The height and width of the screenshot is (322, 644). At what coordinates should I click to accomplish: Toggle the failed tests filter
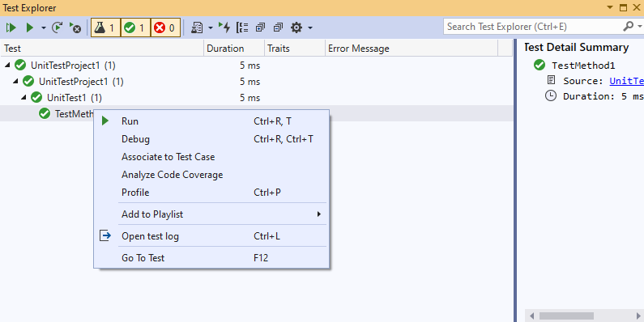tap(165, 28)
